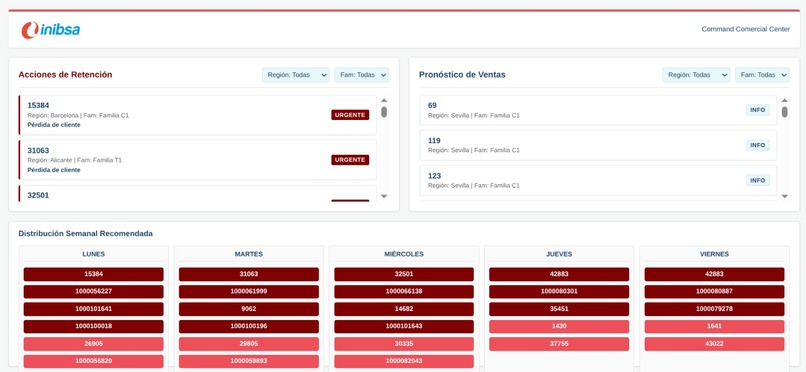806x372 pixels.
Task: Open chip 35451 under JUEVES
Action: tap(559, 309)
